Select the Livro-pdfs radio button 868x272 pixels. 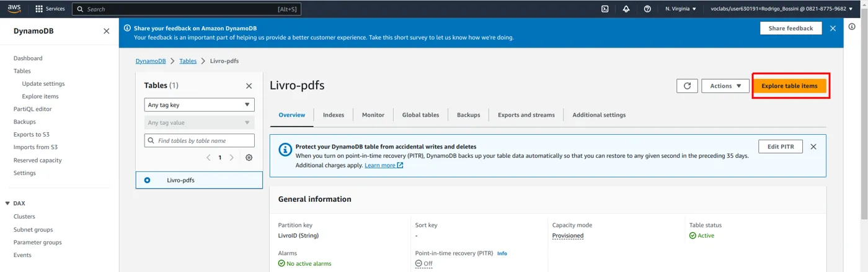147,180
